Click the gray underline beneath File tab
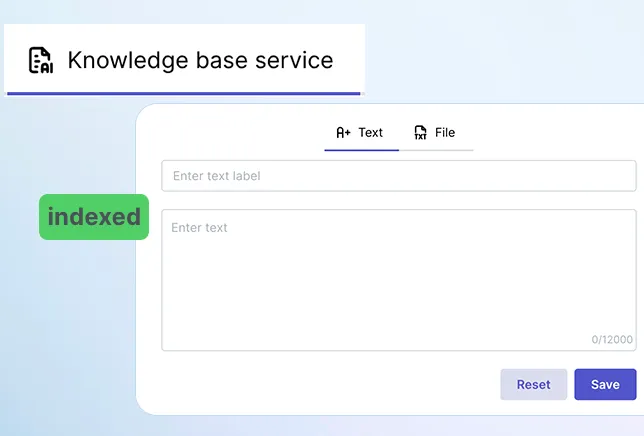Image resolution: width=644 pixels, height=436 pixels. click(x=436, y=150)
